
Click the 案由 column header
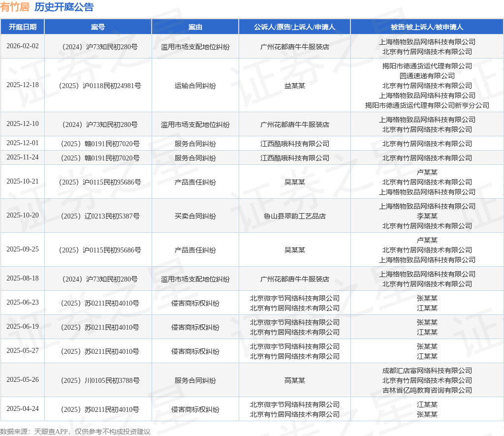[x=195, y=27]
